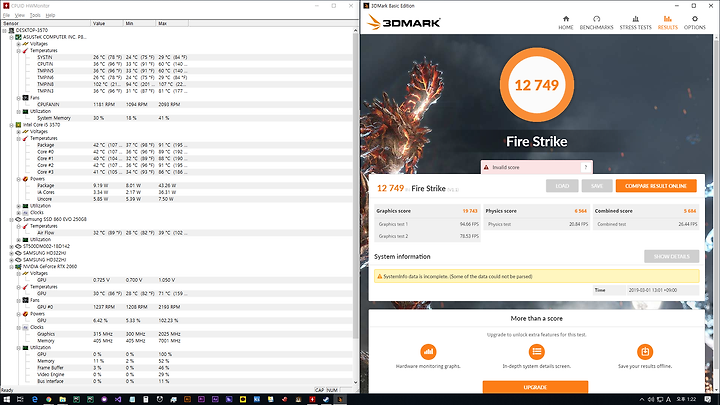Image resolution: width=720 pixels, height=405 pixels.
Task: Open Microsoft Edge from the taskbar
Action: [34, 399]
